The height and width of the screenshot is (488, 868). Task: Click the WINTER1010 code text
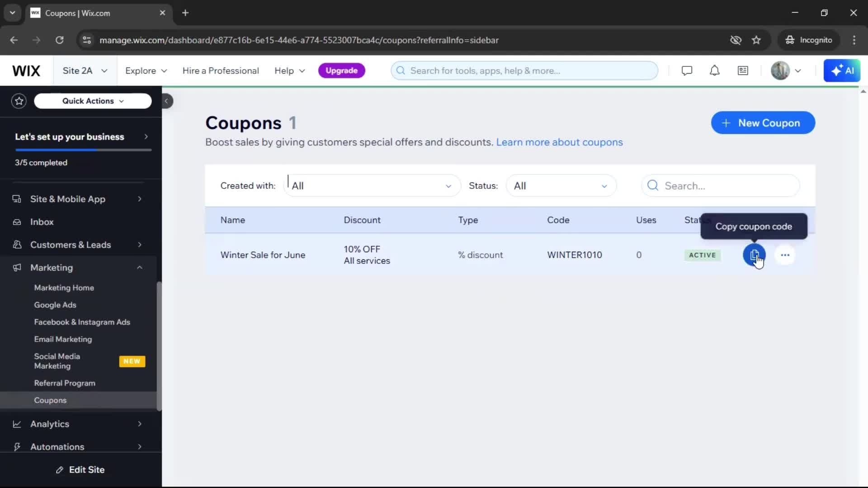pos(574,255)
